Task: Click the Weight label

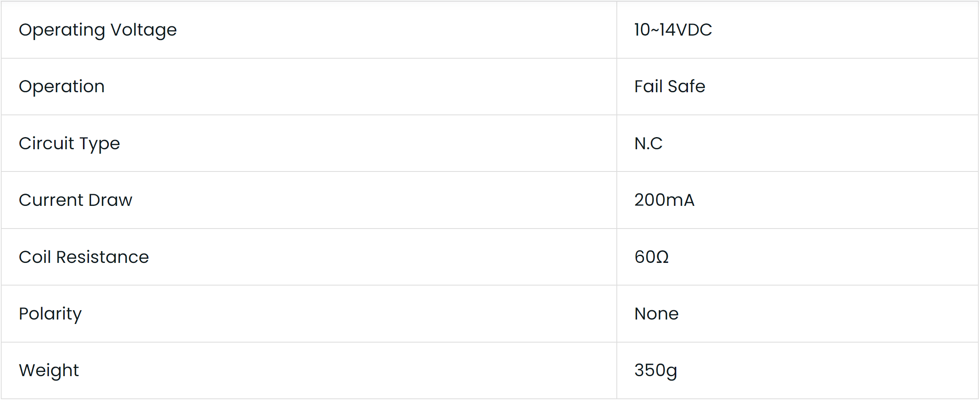Action: (x=49, y=370)
